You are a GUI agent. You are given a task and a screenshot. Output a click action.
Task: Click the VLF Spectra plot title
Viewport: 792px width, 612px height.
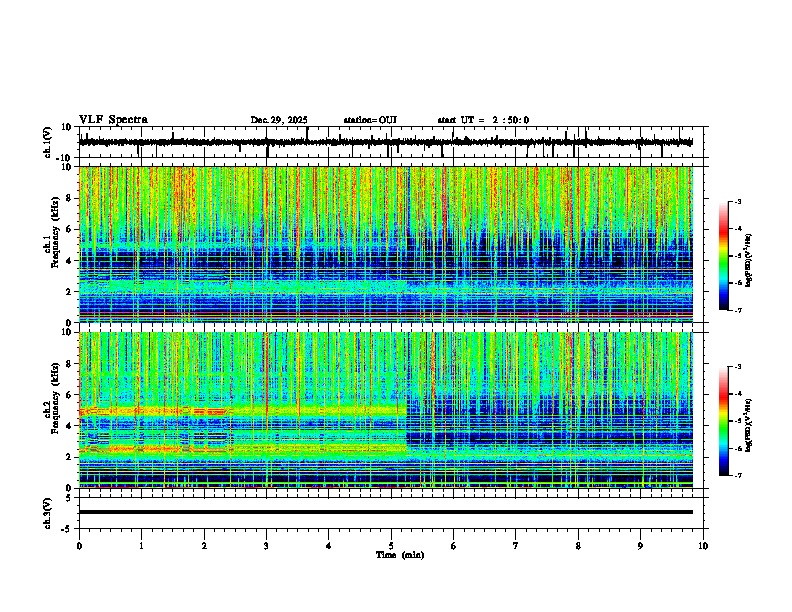pyautogui.click(x=113, y=120)
